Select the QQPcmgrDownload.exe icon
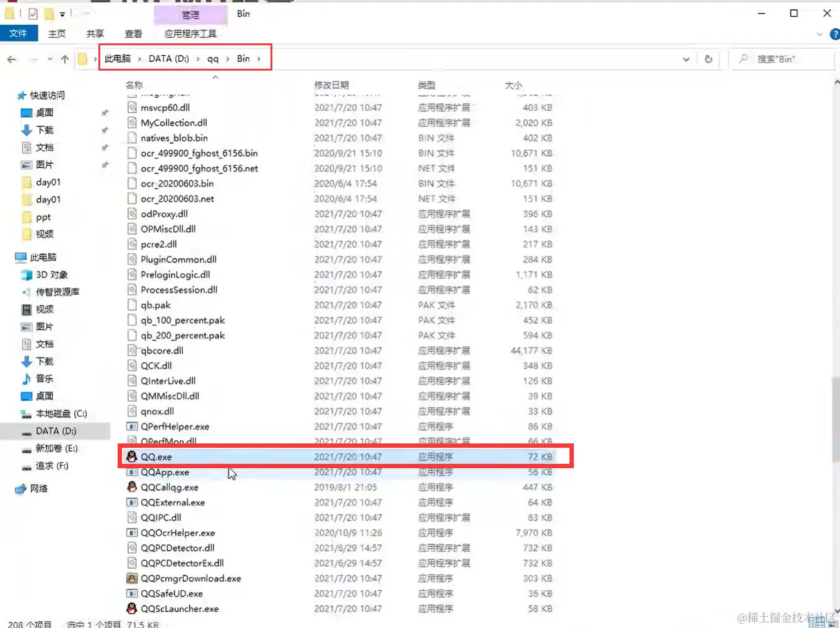Image resolution: width=840 pixels, height=628 pixels. pos(132,578)
